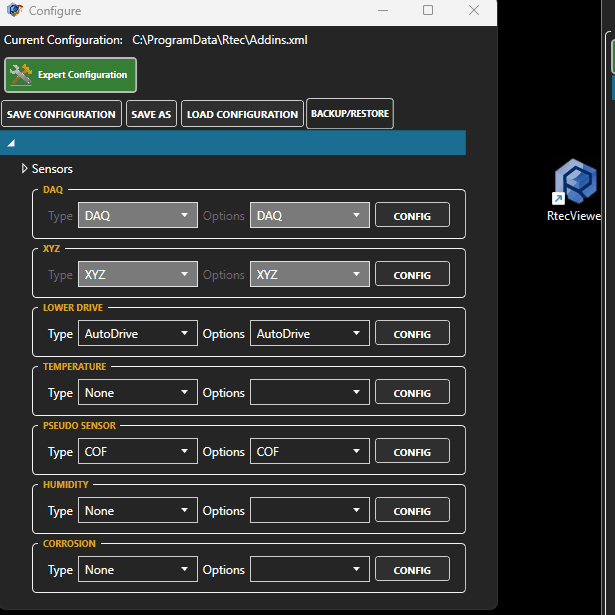Click the PSEUDO SENSOR group heading
The width and height of the screenshot is (615, 615).
(x=79, y=426)
